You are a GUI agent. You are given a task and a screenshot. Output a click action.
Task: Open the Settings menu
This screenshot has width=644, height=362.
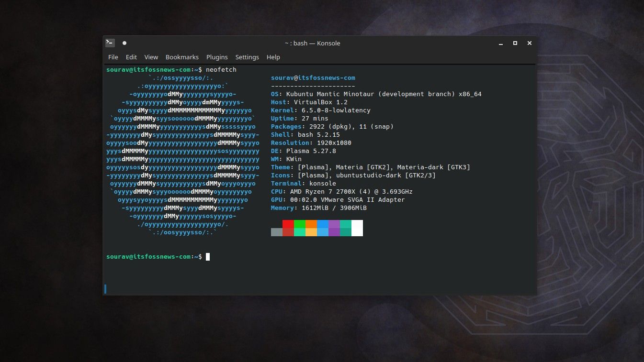(247, 57)
